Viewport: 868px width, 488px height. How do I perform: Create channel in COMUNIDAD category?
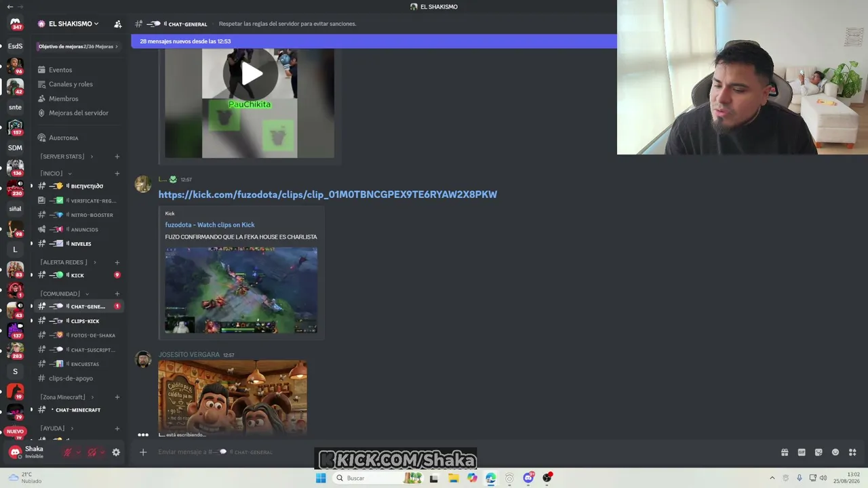pyautogui.click(x=117, y=293)
